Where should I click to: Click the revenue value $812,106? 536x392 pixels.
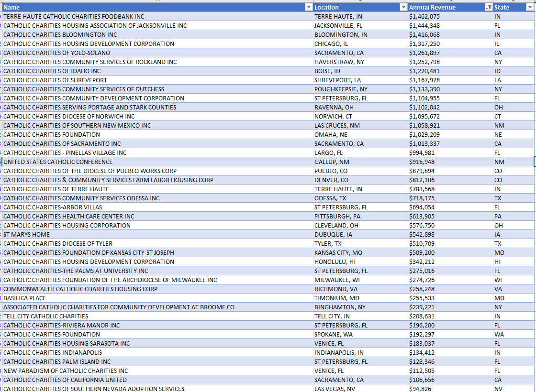point(450,180)
